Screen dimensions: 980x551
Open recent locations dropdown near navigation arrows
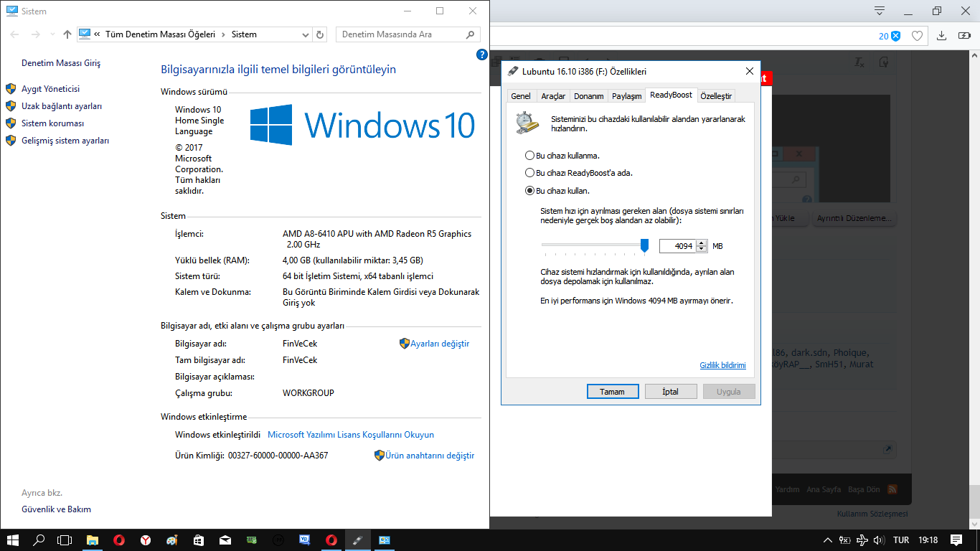(52, 34)
